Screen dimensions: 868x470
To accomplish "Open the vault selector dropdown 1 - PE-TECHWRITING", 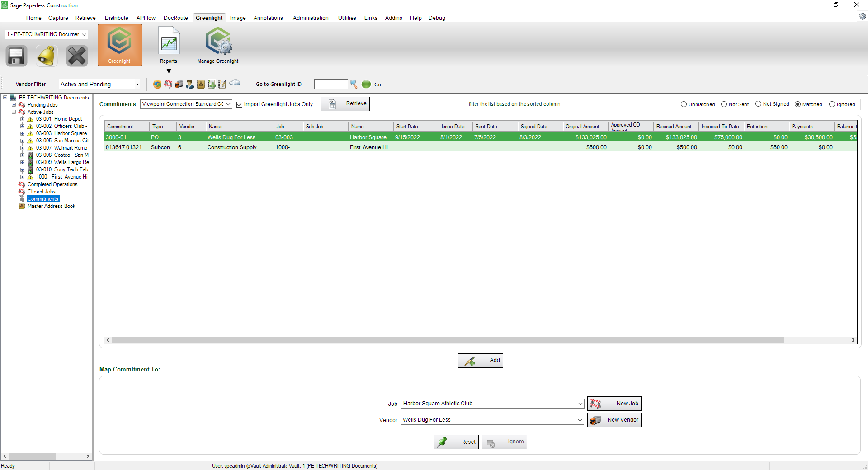I will (x=46, y=34).
